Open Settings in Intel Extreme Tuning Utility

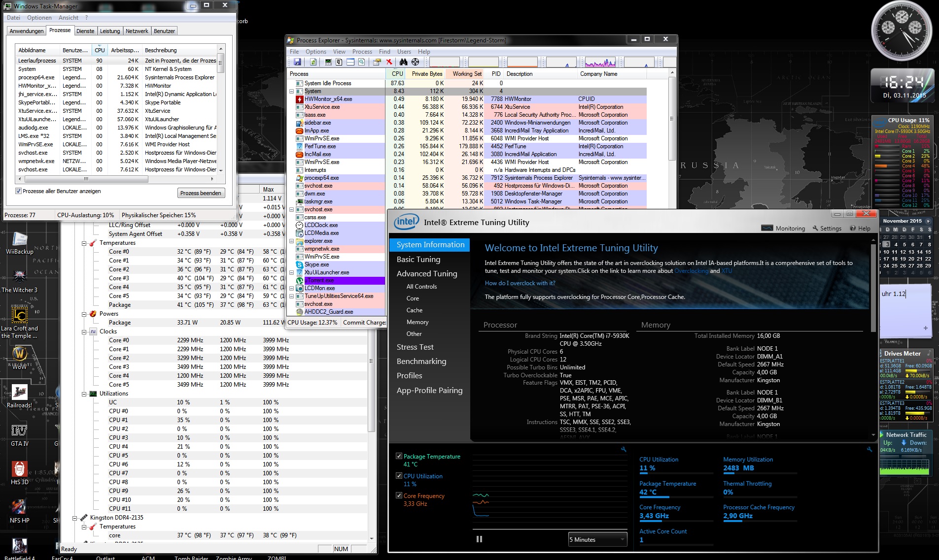(827, 229)
